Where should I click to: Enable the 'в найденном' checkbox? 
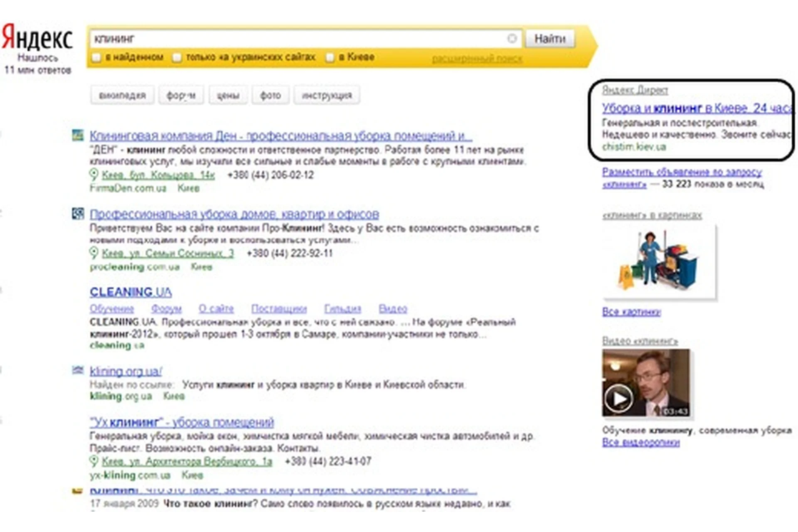tap(96, 57)
